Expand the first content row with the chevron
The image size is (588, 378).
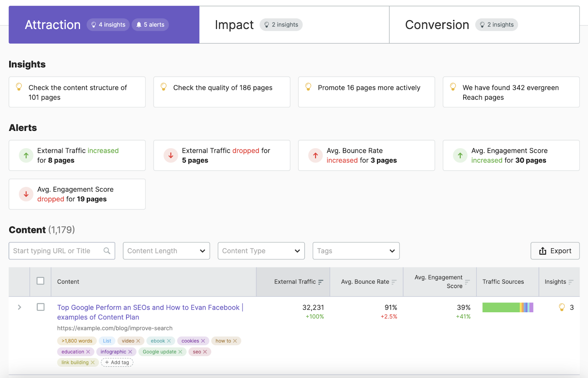click(19, 307)
